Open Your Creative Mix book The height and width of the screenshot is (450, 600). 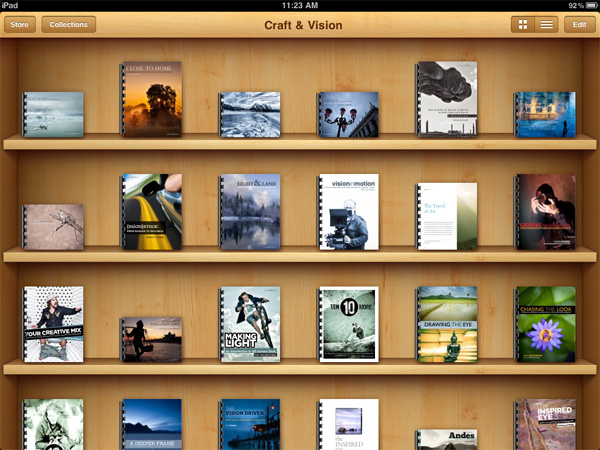[x=53, y=324]
